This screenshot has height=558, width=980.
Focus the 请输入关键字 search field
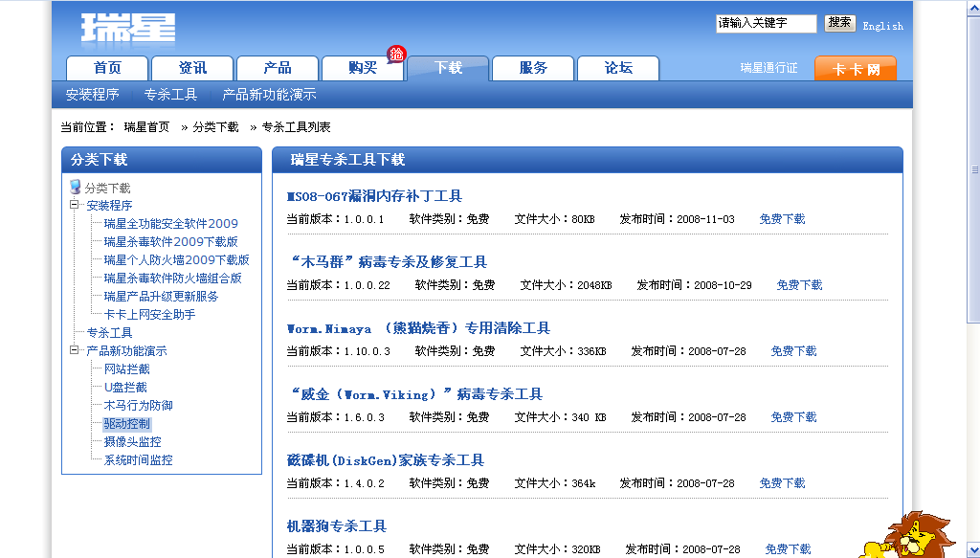pos(767,23)
